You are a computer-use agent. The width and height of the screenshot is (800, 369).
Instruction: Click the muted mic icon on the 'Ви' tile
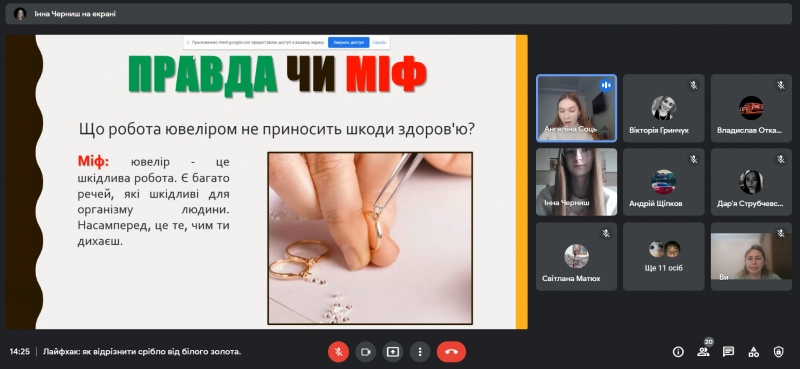tap(781, 233)
